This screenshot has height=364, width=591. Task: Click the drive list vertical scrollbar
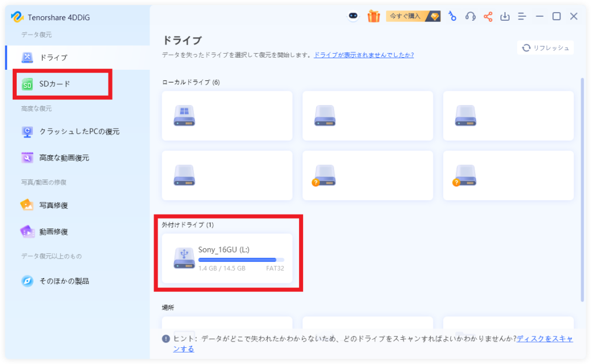pos(582,189)
